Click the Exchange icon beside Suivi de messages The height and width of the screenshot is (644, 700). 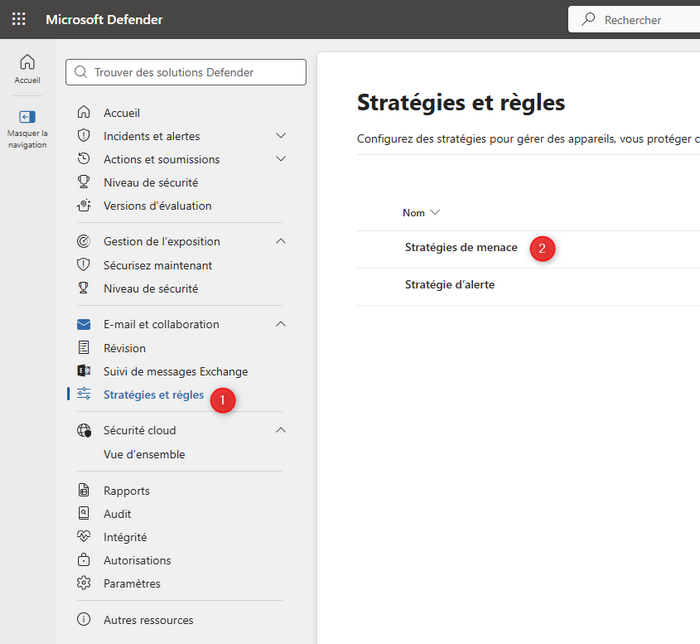tap(84, 370)
